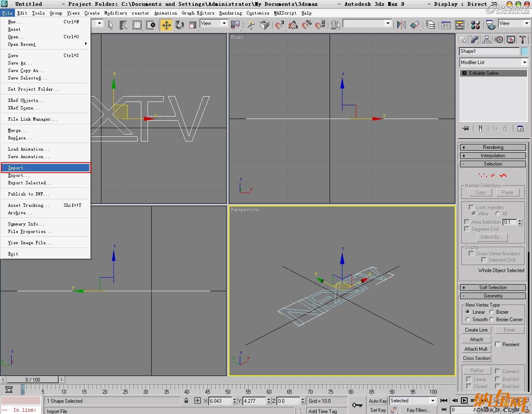
Task: Select the Linear vertex type radio
Action: coord(468,312)
